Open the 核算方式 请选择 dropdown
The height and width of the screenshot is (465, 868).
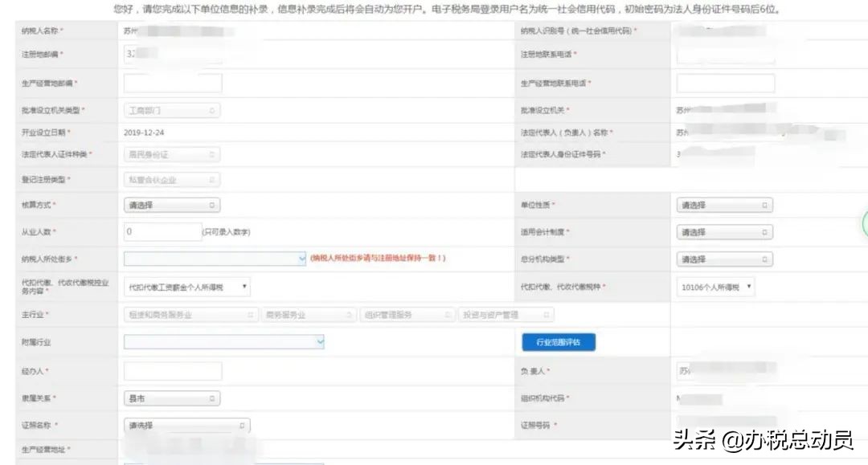pyautogui.click(x=172, y=205)
